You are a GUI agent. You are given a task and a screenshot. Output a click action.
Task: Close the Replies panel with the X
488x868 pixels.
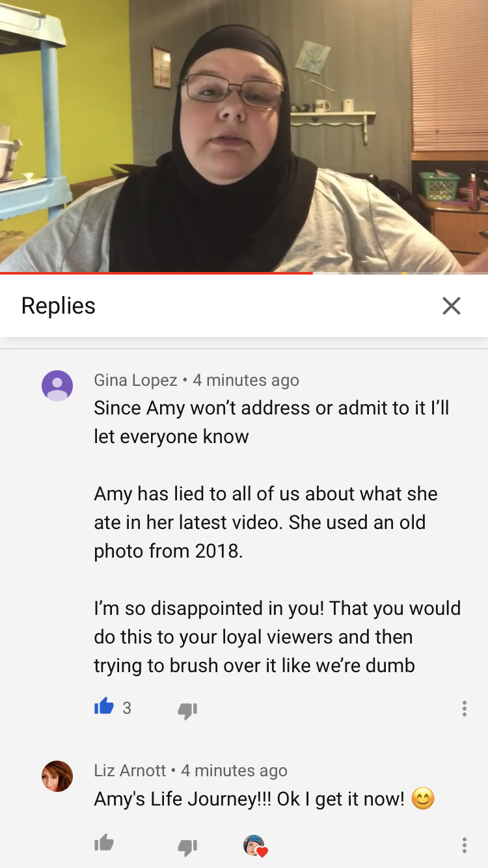[x=451, y=306]
